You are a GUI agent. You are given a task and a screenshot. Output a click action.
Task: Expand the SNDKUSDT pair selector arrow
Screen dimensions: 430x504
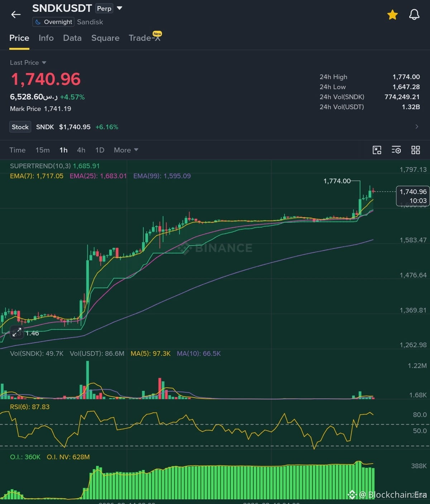pos(120,8)
